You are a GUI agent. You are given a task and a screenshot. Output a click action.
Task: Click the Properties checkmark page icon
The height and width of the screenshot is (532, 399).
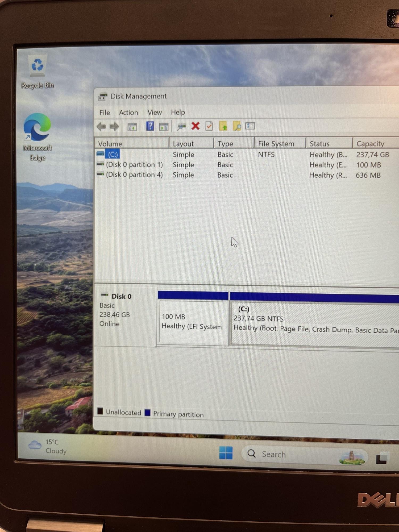coord(209,126)
